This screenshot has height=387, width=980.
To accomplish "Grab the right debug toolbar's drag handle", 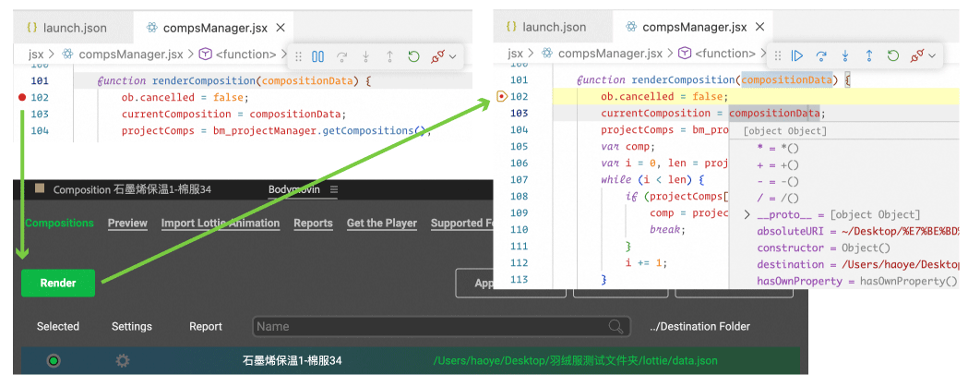I will [x=778, y=55].
